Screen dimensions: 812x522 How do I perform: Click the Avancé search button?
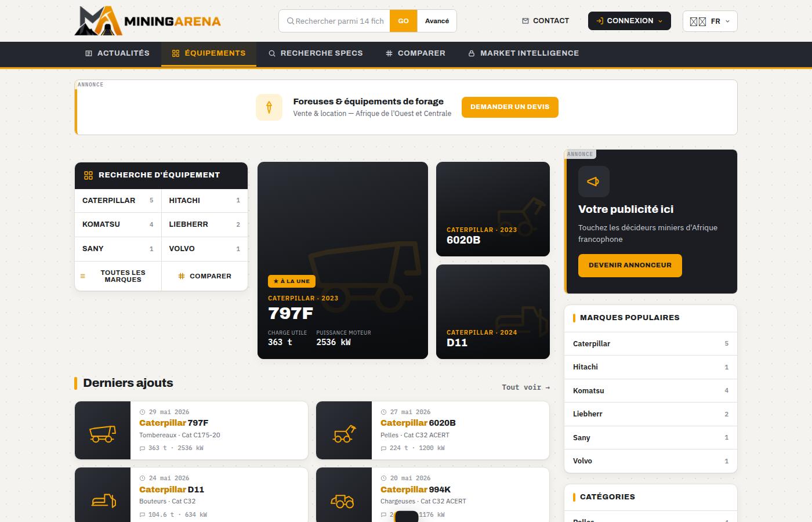point(437,21)
